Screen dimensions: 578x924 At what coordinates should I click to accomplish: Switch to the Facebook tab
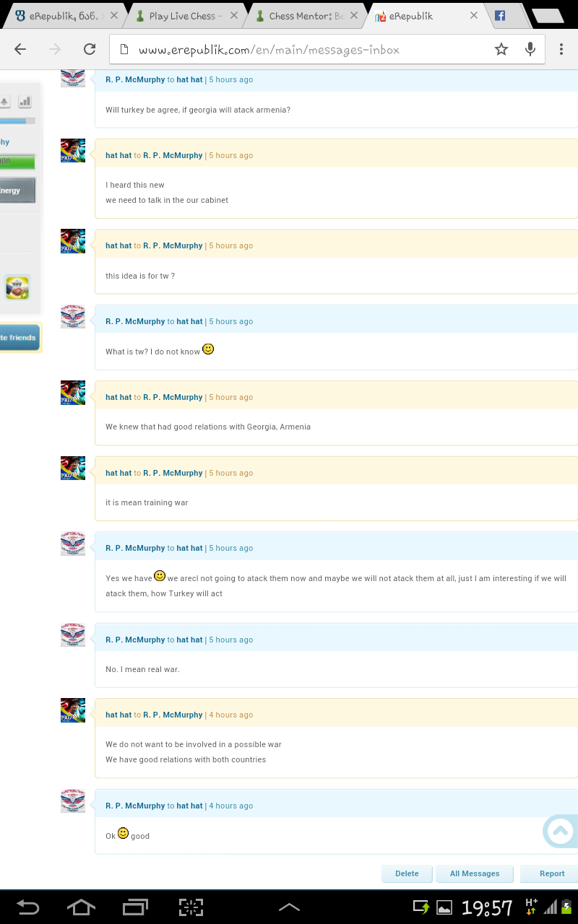pos(499,13)
